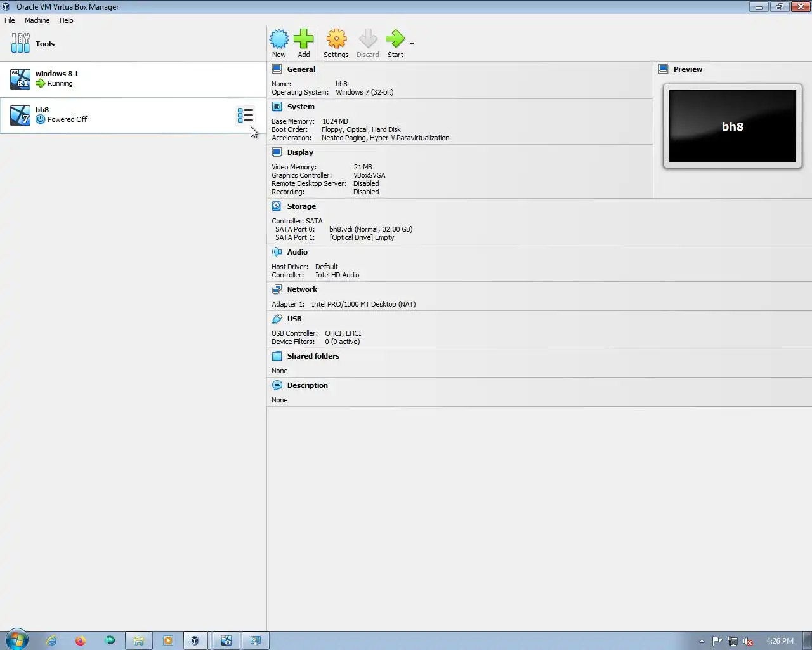Click the 'Running' status text
Screen dimensions: 812x650
pyautogui.click(x=60, y=83)
